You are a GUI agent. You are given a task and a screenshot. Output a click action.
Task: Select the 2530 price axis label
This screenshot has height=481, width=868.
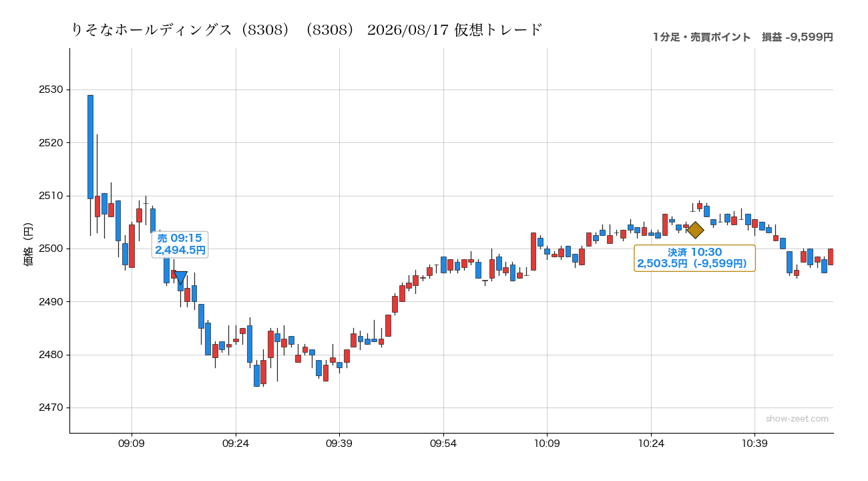(x=51, y=90)
